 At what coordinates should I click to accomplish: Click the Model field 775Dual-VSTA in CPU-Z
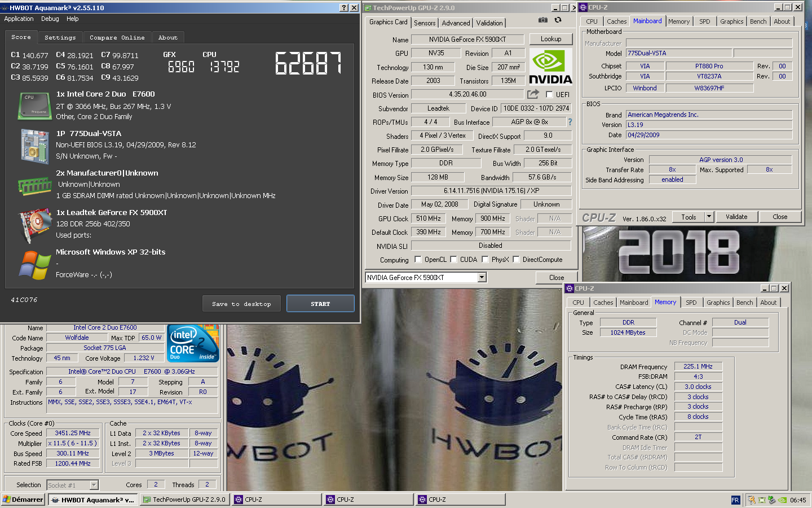[679, 53]
